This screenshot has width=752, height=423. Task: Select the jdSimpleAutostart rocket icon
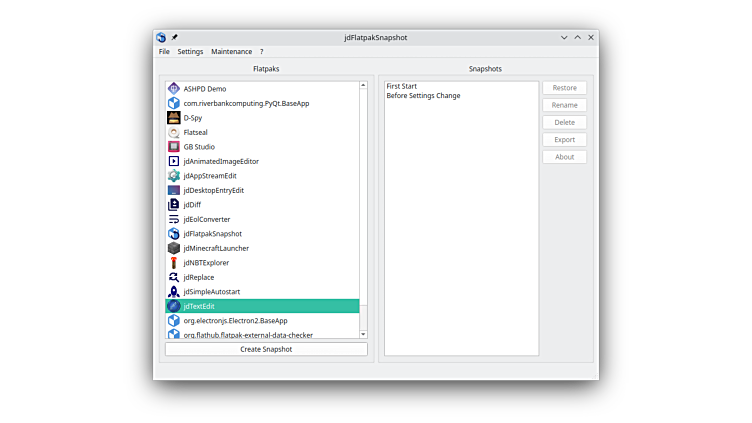point(173,291)
